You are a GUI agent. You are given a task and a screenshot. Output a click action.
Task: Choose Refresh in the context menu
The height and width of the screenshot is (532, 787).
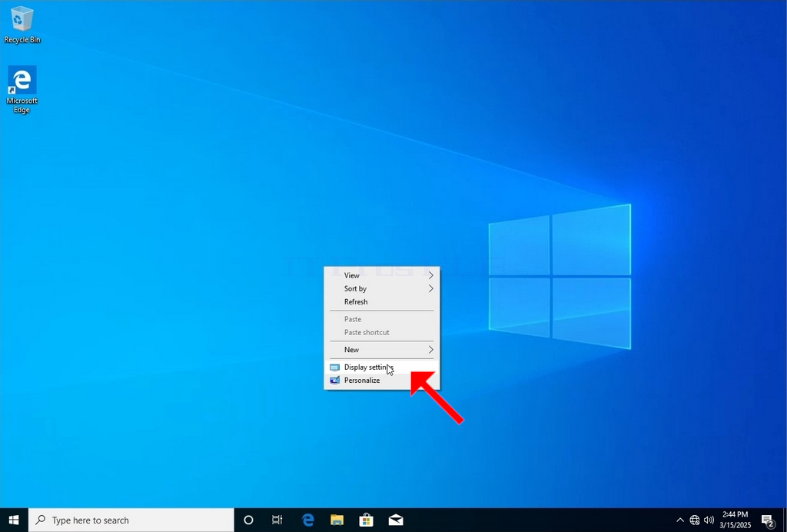tap(382, 301)
